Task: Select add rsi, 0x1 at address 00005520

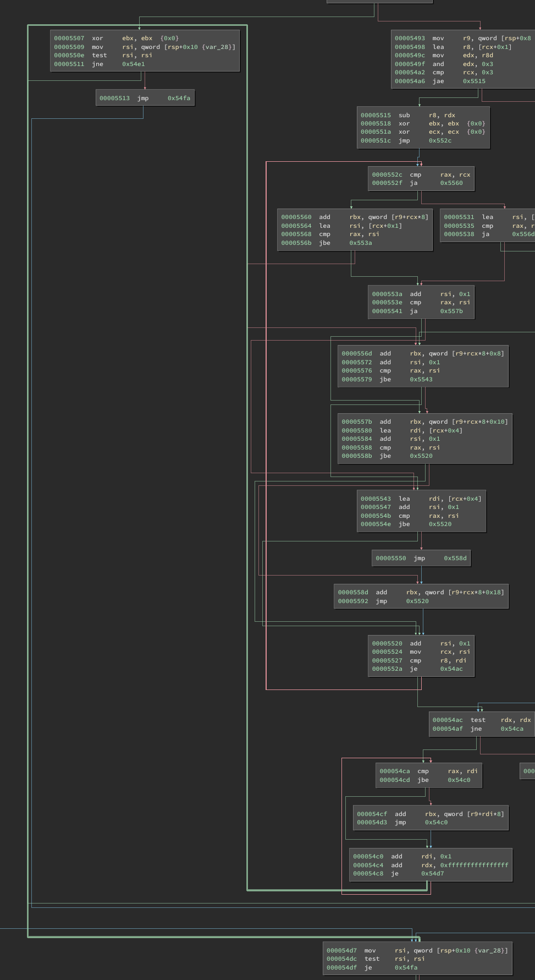Action: point(421,643)
